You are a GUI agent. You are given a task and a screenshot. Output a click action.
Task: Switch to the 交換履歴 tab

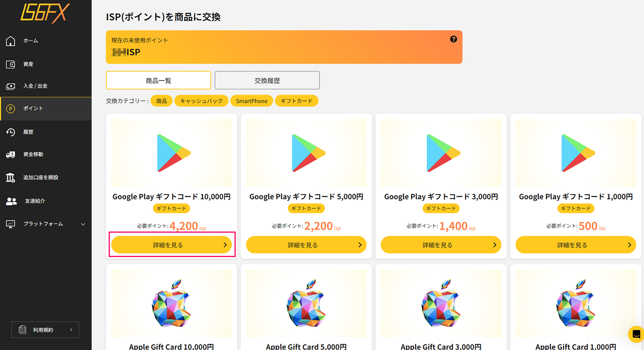coord(267,80)
